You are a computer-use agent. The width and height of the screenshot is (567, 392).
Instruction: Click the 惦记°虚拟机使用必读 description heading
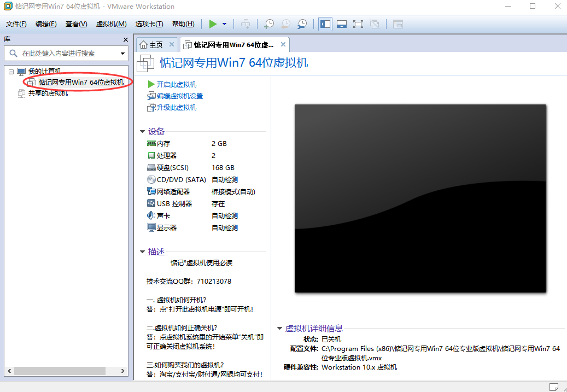tap(201, 263)
